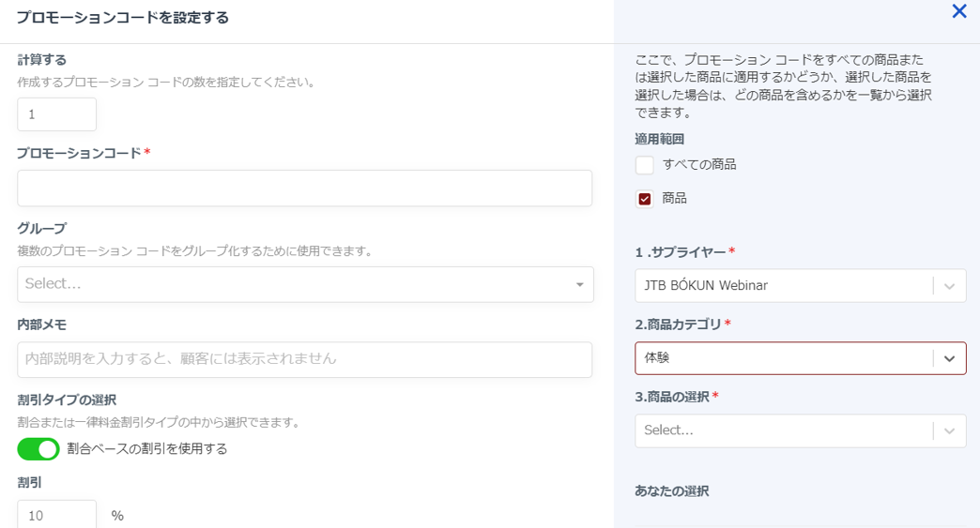Check the すべての商品 checkbox
980x528 pixels.
point(645,165)
